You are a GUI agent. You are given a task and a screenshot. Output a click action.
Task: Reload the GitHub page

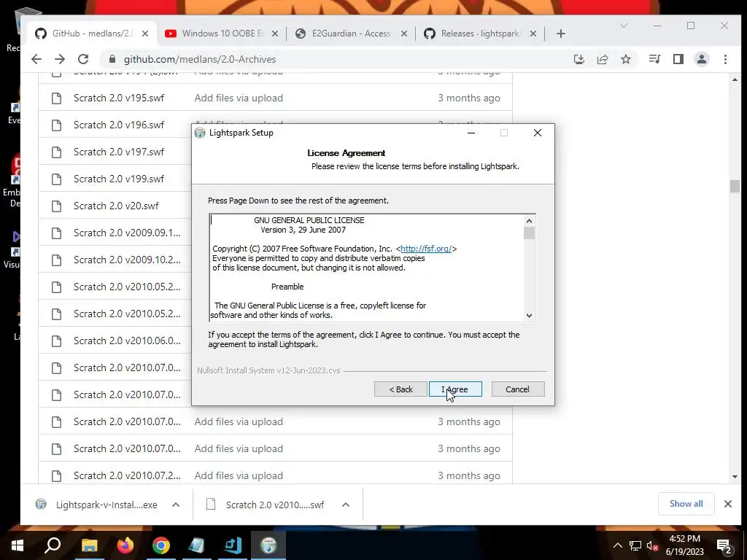83,59
